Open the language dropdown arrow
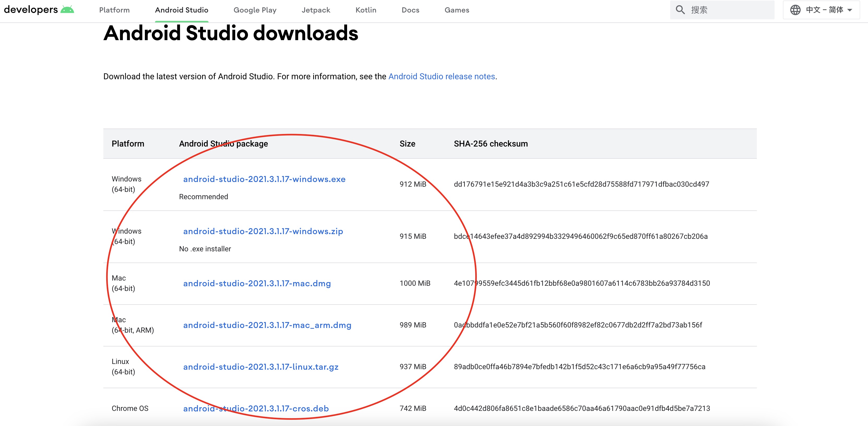 click(850, 10)
